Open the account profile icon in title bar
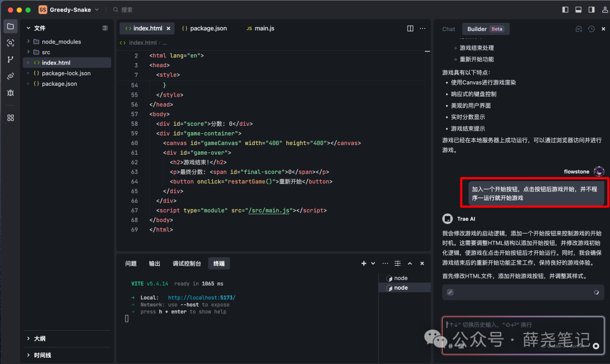610x364 pixels. point(605,10)
